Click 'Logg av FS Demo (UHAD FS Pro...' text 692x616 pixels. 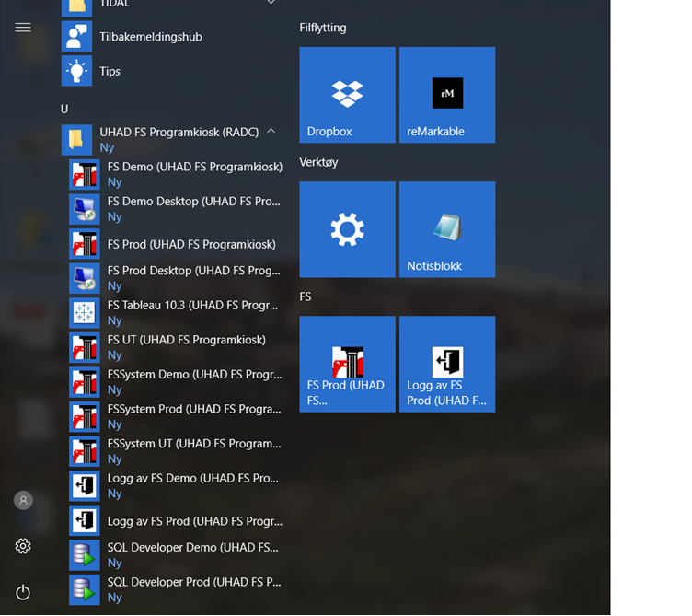coord(193,478)
